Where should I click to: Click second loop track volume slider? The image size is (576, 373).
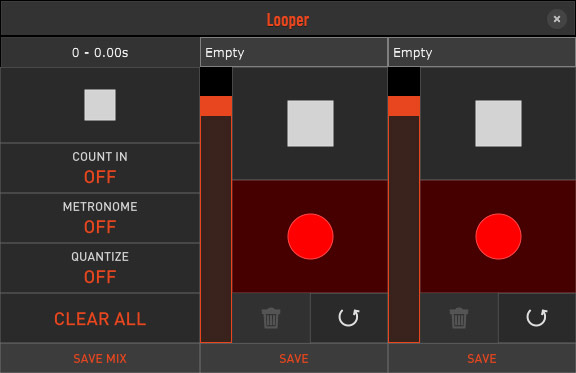click(404, 205)
